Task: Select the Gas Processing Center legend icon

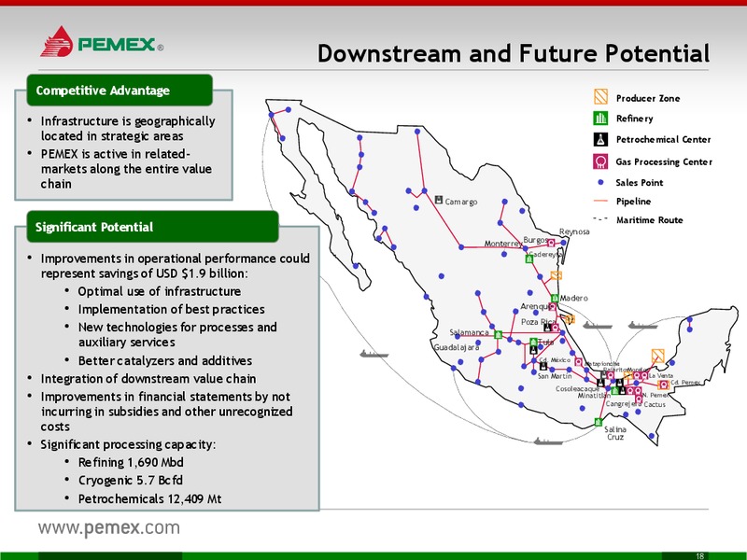Action: point(600,161)
